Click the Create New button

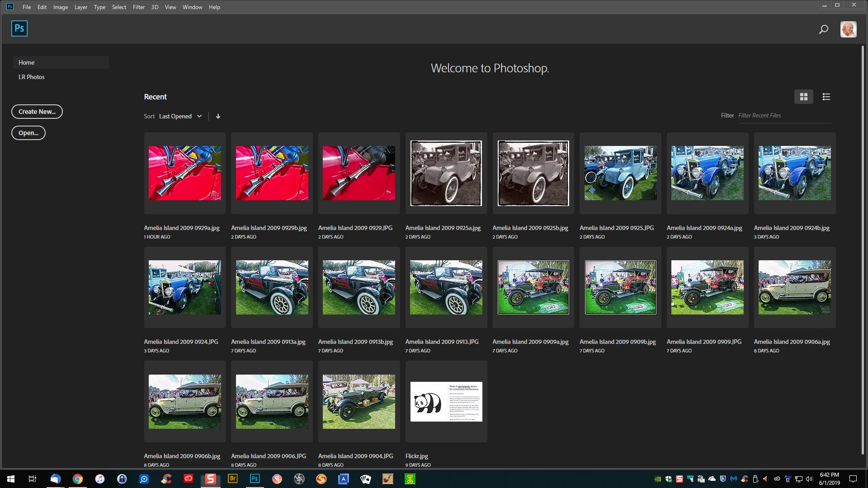[37, 112]
